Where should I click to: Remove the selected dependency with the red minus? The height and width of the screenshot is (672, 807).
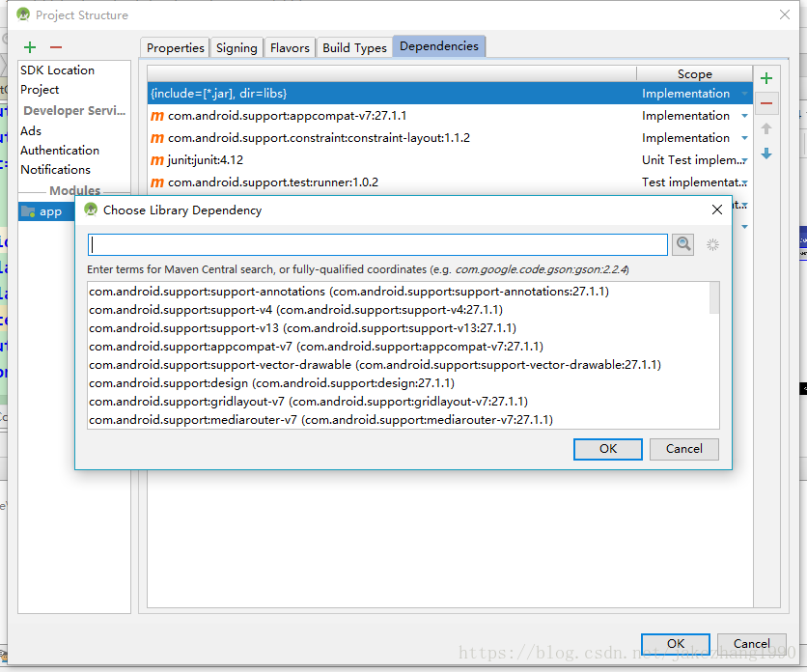point(766,103)
